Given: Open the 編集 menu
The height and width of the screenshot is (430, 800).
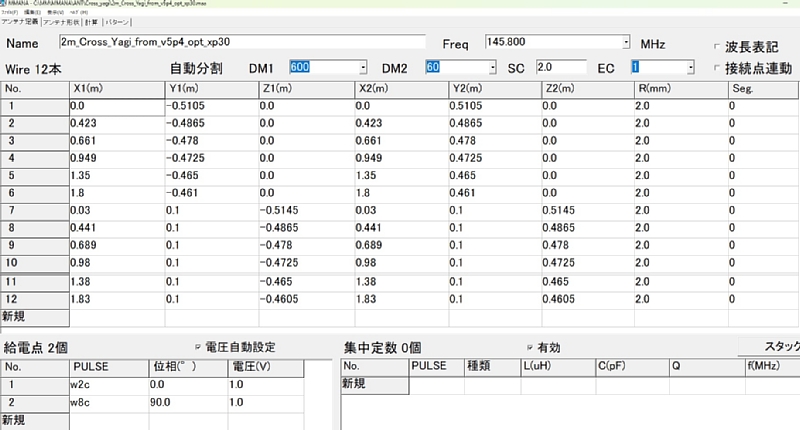Looking at the screenshot, I should click(x=30, y=13).
